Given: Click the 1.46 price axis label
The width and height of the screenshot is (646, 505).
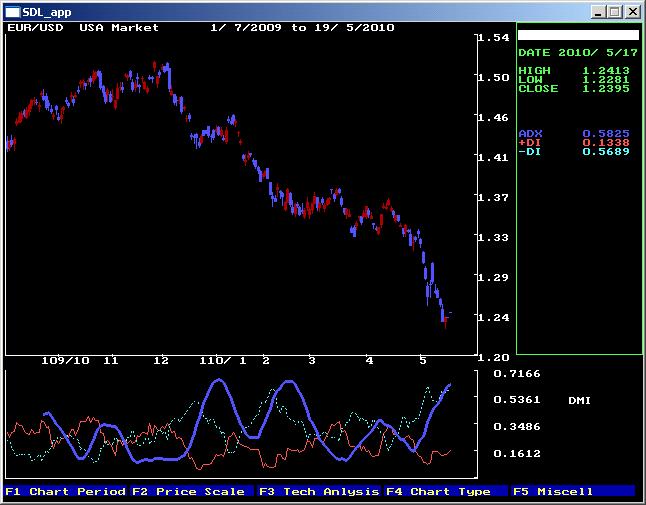Looking at the screenshot, I should tap(493, 117).
